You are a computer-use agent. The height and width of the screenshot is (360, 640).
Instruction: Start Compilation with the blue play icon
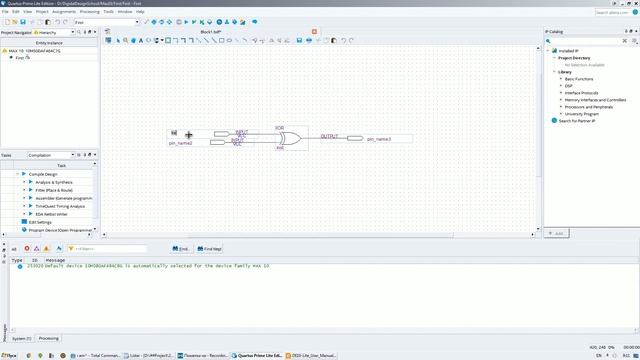point(186,22)
